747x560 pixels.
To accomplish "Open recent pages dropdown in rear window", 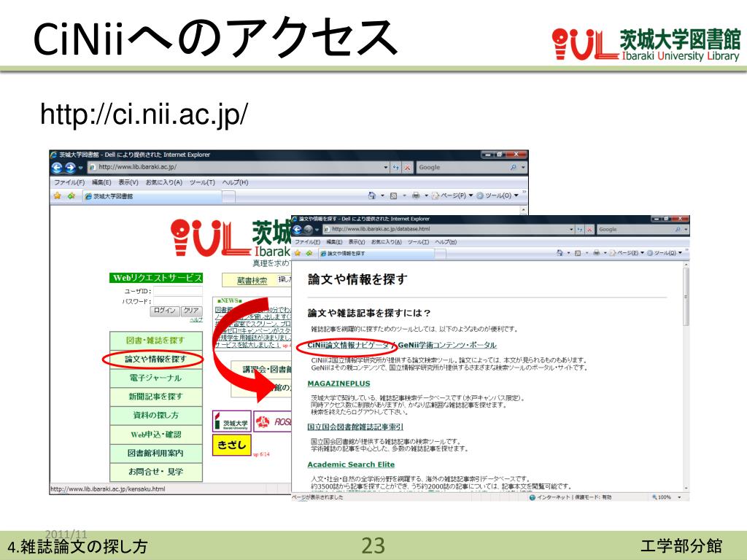I will click(81, 168).
